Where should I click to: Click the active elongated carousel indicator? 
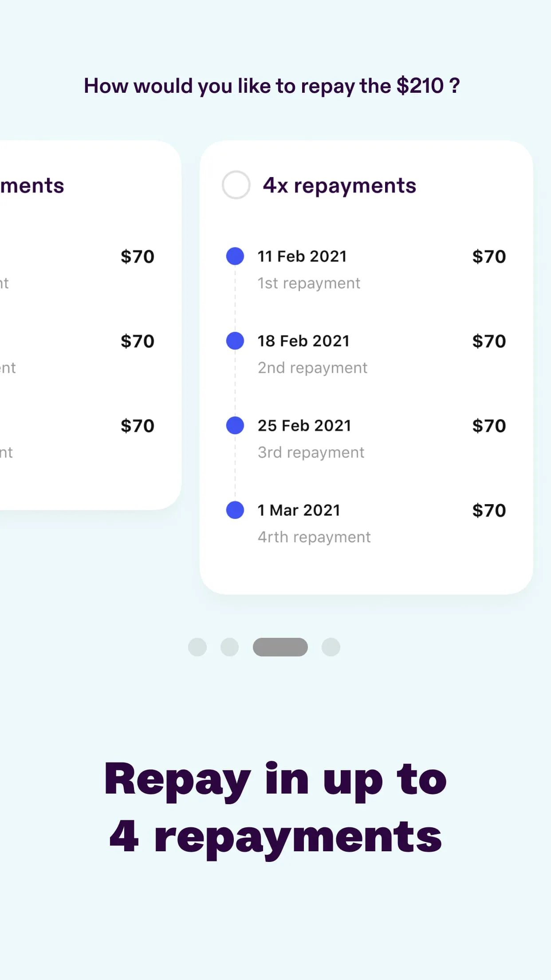tap(280, 647)
